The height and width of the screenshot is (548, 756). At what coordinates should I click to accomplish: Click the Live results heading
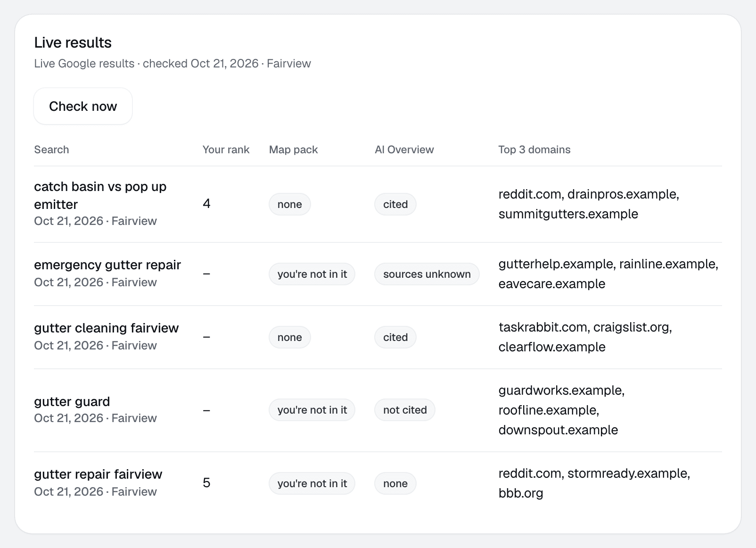pos(73,42)
